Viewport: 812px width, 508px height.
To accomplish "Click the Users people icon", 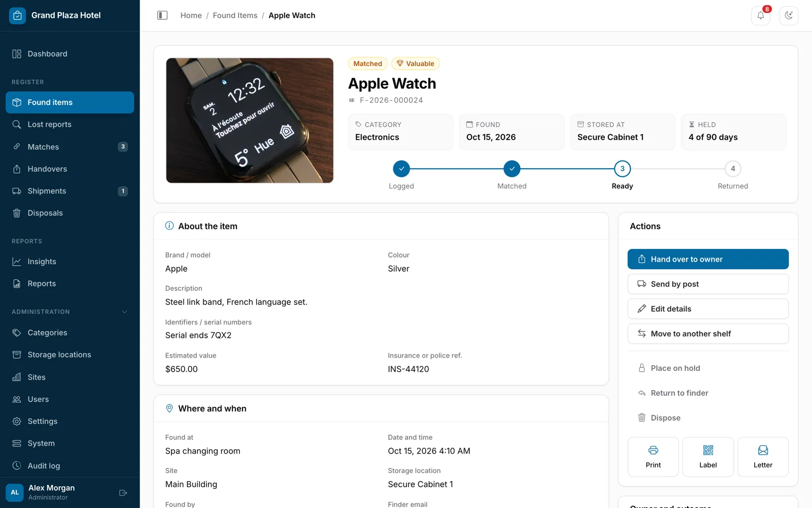I will pyautogui.click(x=17, y=399).
